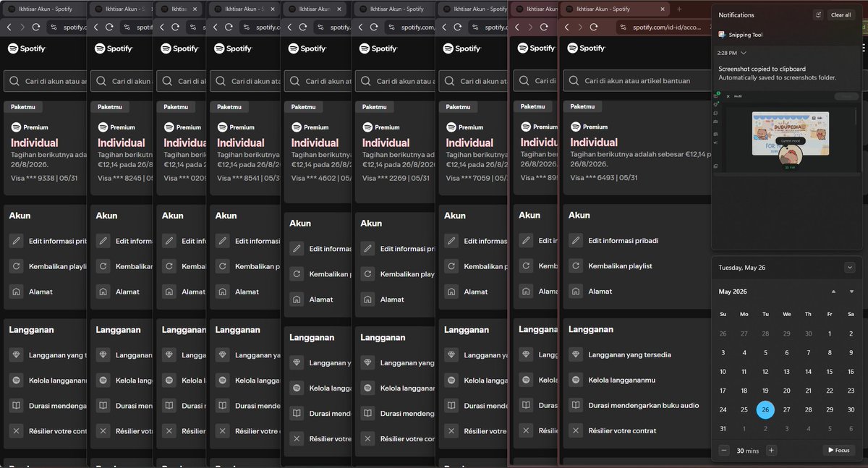Click Paketmu tab in Visa 9338 window
The height and width of the screenshot is (468, 868).
23,106
